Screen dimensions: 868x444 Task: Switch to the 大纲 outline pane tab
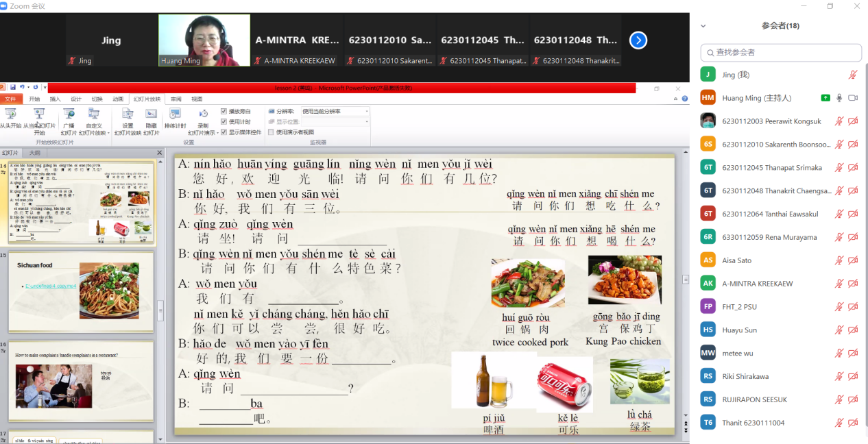[34, 153]
